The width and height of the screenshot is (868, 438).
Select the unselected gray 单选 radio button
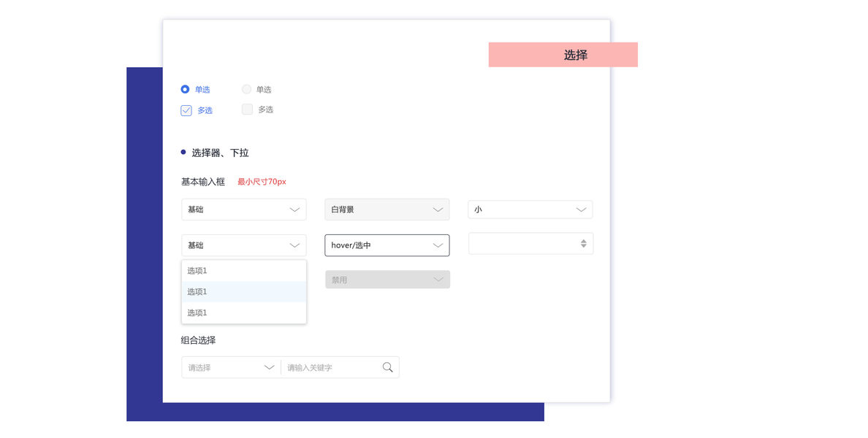(246, 89)
